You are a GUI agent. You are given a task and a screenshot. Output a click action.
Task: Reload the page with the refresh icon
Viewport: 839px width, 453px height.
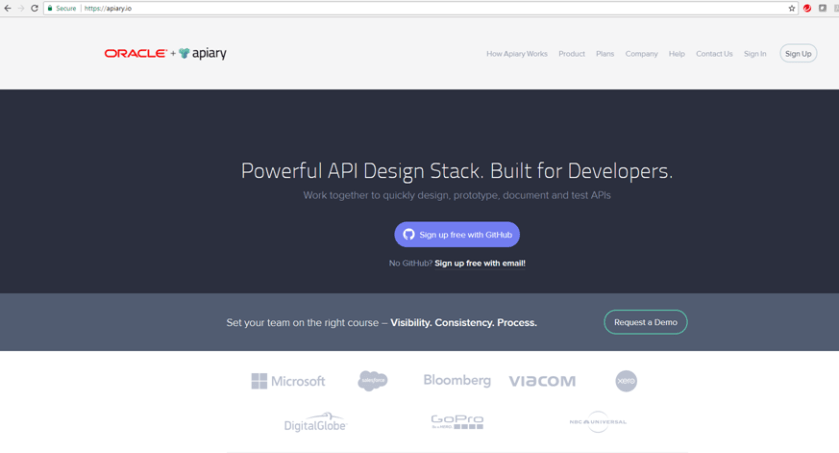pos(35,8)
